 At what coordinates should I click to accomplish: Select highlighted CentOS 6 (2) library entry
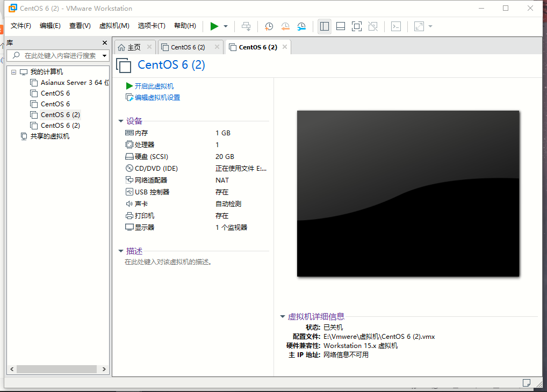tap(55, 115)
